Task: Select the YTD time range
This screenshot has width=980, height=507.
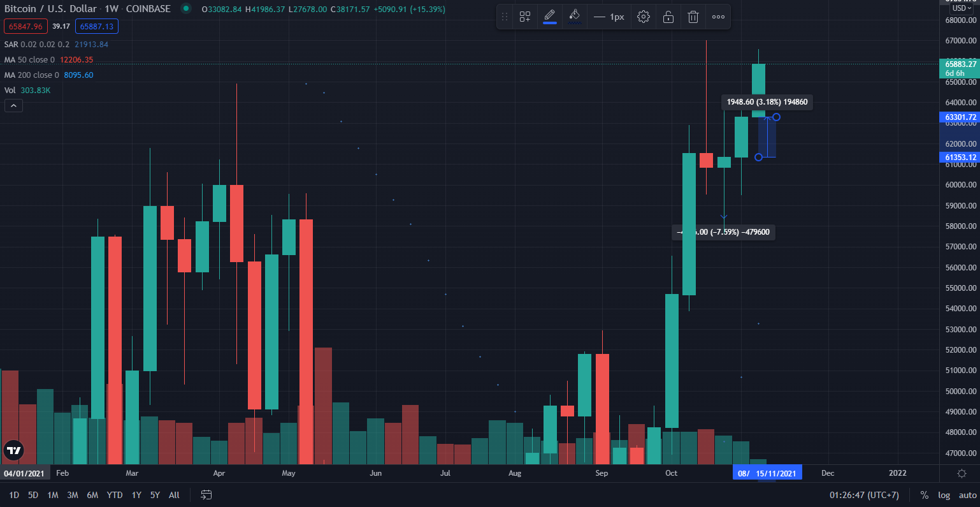Action: tap(115, 495)
